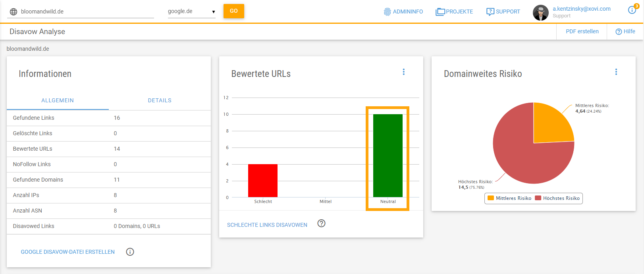The height and width of the screenshot is (274, 644).
Task: Open the Adminfo menu item
Action: [408, 12]
